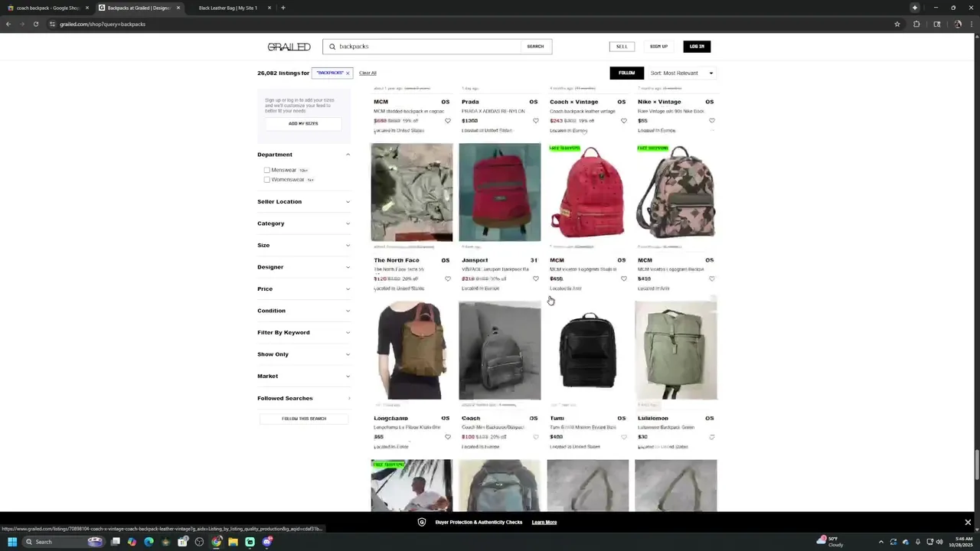The width and height of the screenshot is (980, 551).
Task: Open the camo MCM backpack thumbnail
Action: (x=676, y=192)
